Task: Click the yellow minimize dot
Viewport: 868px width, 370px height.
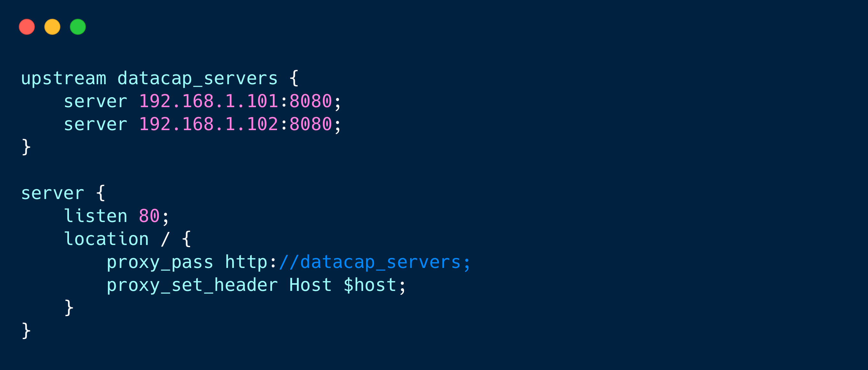Action: (x=52, y=27)
